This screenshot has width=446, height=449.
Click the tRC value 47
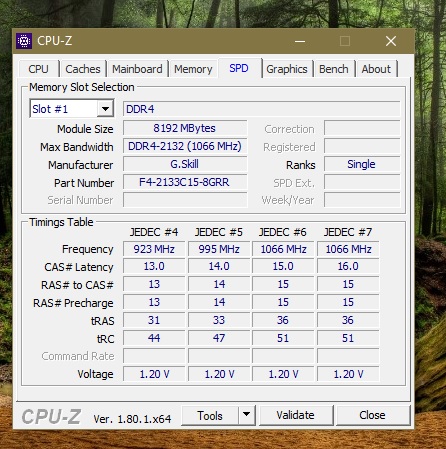pyautogui.click(x=219, y=338)
